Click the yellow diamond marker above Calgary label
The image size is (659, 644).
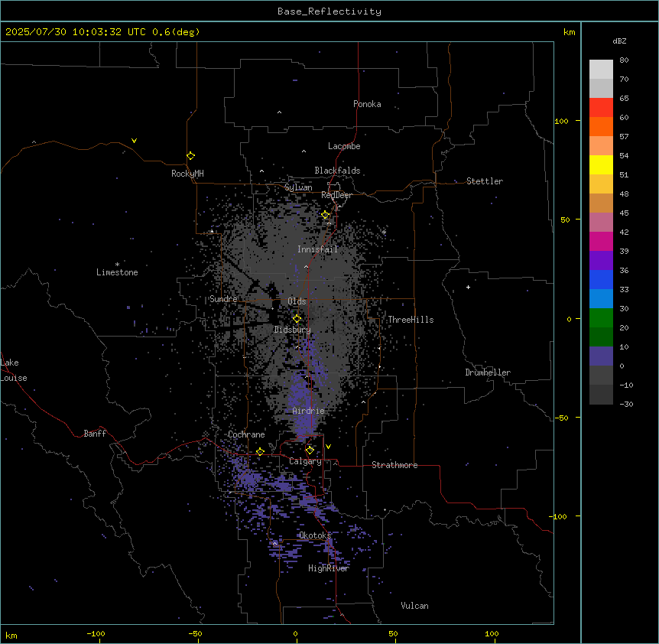[x=310, y=450]
